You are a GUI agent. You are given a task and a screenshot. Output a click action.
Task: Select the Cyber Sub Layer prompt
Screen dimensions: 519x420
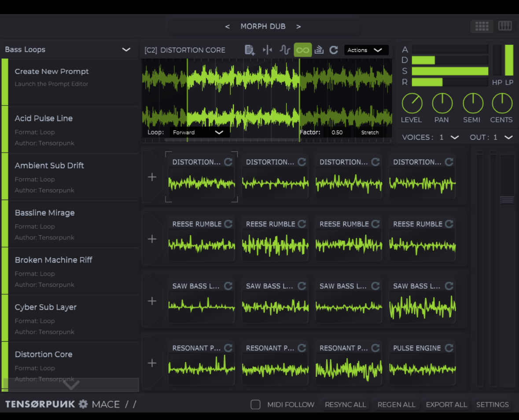[x=70, y=318]
